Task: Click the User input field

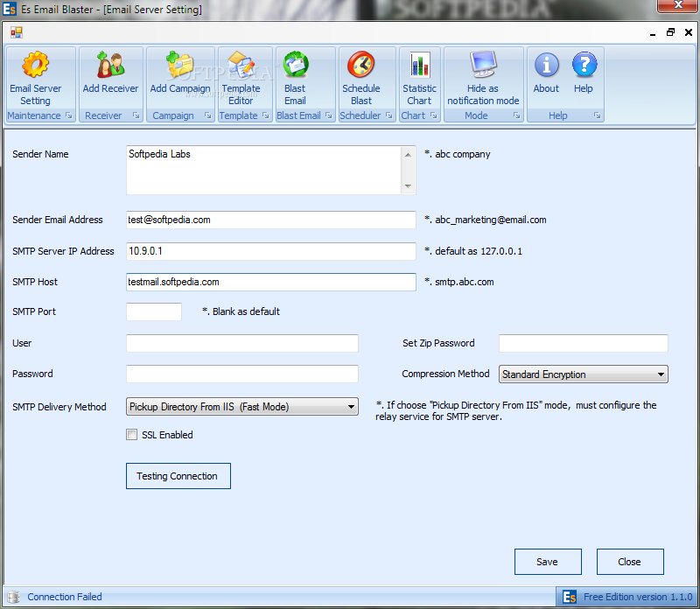Action: pos(242,343)
